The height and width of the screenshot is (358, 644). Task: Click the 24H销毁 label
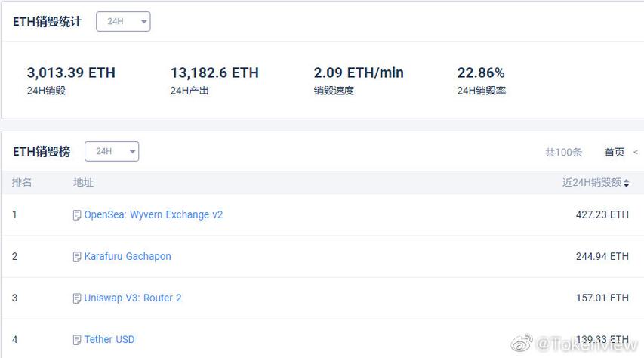tap(46, 91)
